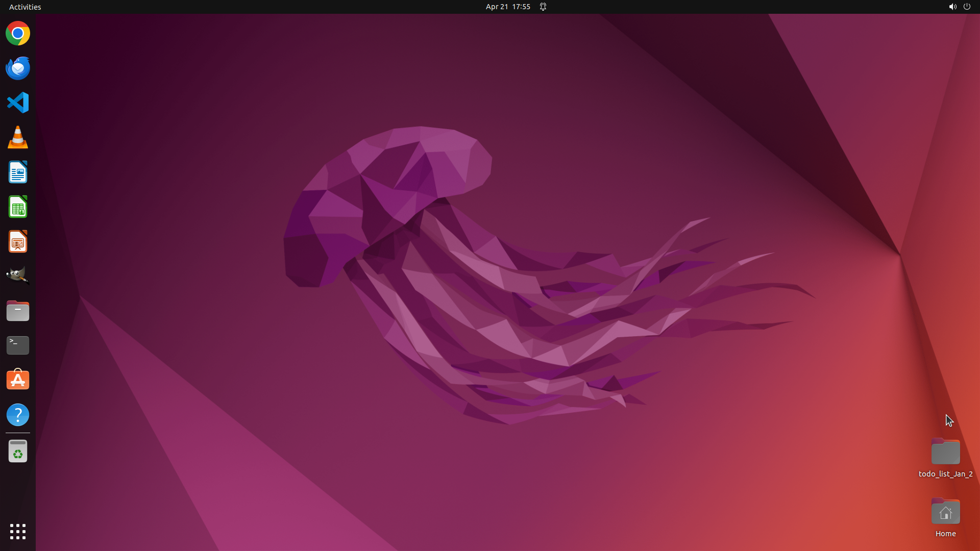The height and width of the screenshot is (551, 980).
Task: Open the Help application
Action: [18, 415]
